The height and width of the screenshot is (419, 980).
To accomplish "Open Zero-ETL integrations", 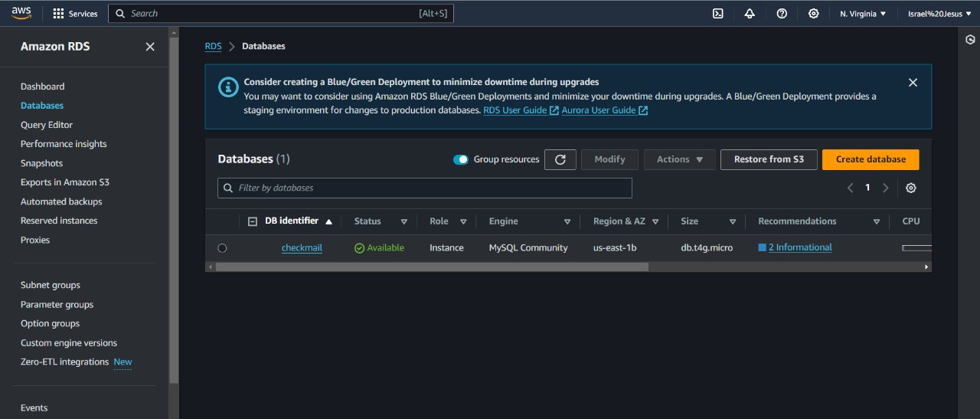I will pos(64,362).
